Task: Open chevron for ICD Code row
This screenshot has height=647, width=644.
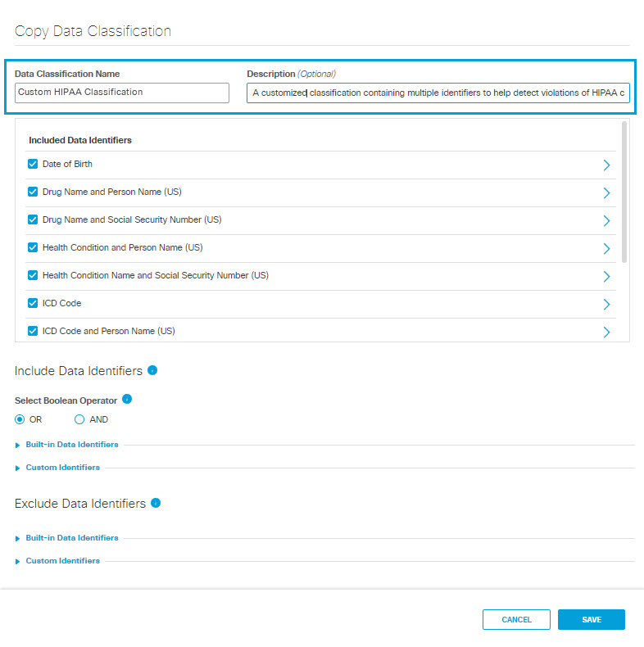Action: pos(606,304)
